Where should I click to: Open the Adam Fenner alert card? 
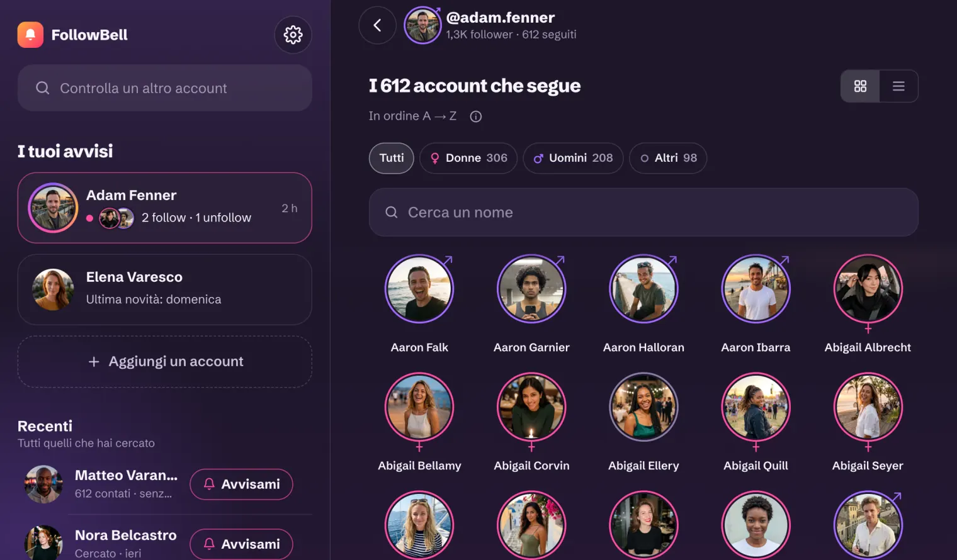pyautogui.click(x=165, y=208)
